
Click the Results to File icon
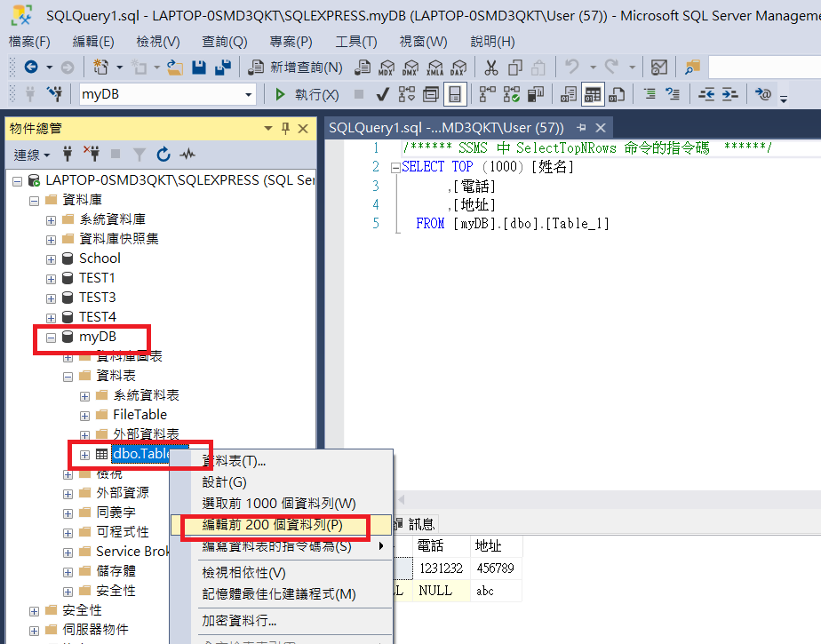617,95
